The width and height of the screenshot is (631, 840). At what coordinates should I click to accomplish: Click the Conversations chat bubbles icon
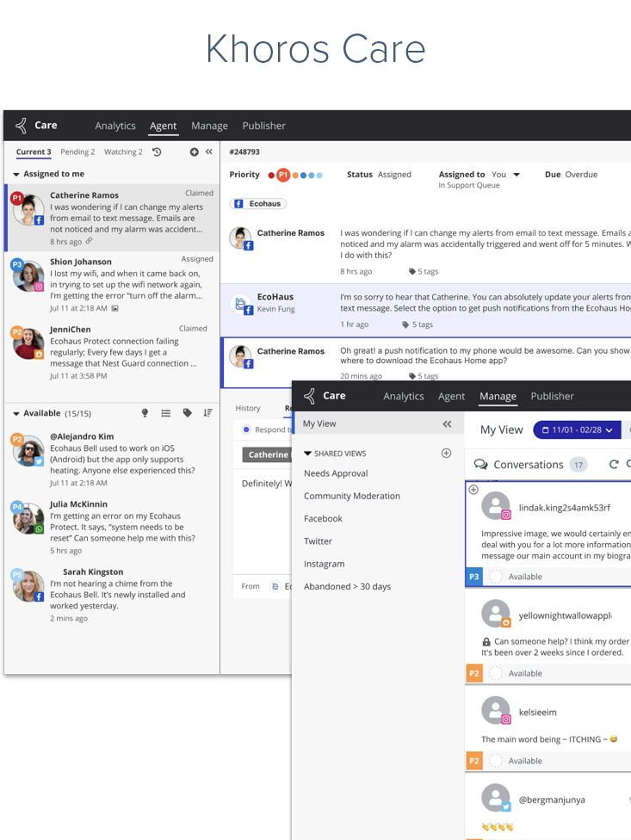pyautogui.click(x=480, y=465)
